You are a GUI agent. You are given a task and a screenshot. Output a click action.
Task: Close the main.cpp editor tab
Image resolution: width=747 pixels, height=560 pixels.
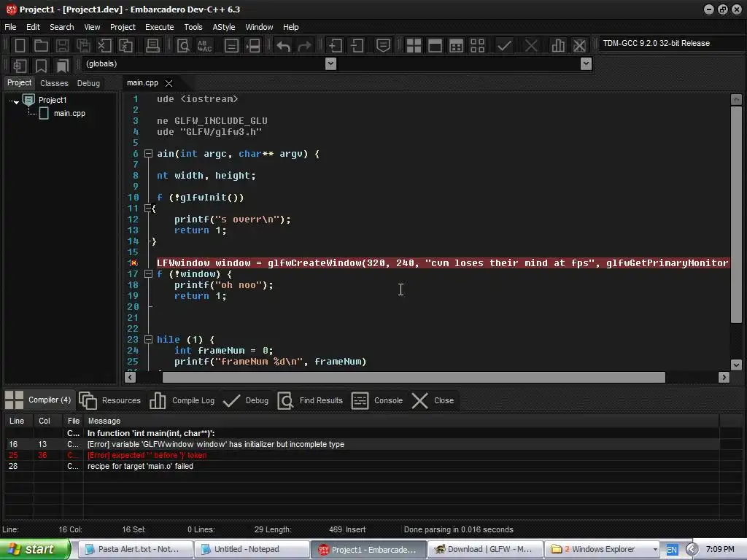click(x=169, y=83)
